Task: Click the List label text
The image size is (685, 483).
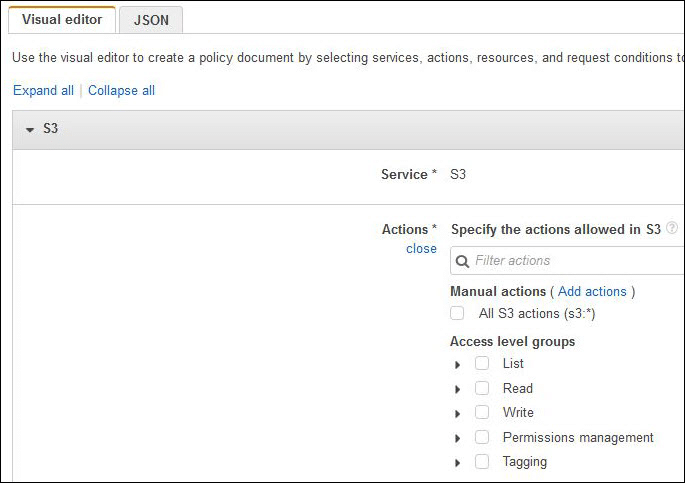Action: pyautogui.click(x=513, y=364)
